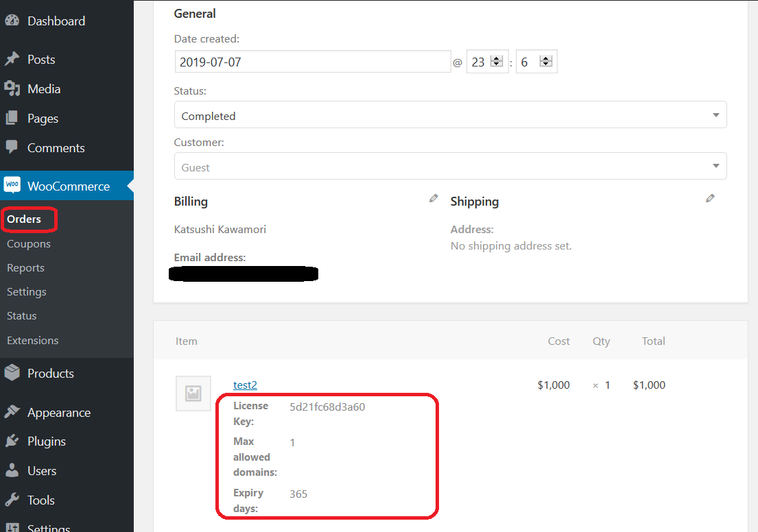The height and width of the screenshot is (532, 758).
Task: Click the Item column header
Action: click(x=186, y=341)
